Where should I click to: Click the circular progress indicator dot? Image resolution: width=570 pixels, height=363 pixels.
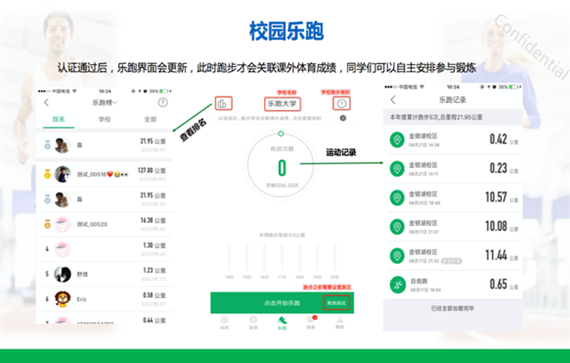[x=281, y=134]
